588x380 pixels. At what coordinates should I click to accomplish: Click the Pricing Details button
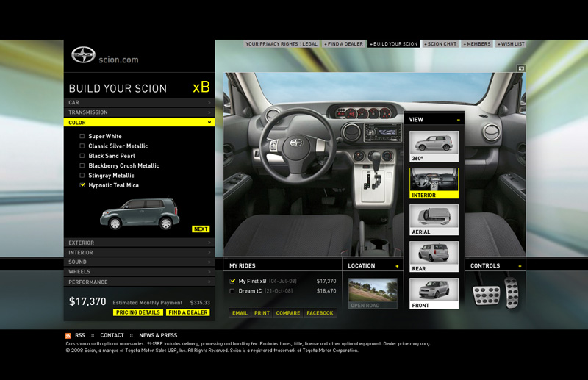[x=138, y=312]
